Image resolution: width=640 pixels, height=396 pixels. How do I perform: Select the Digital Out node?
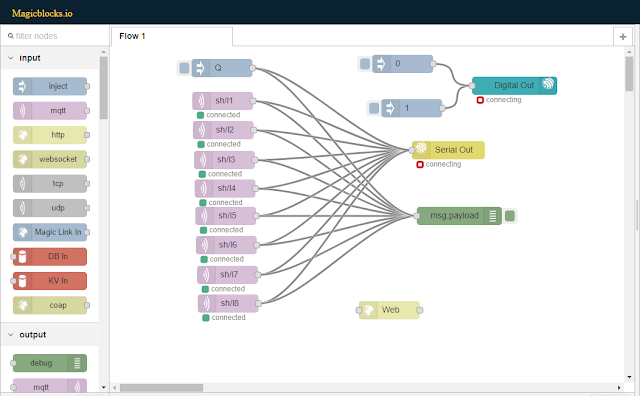[x=514, y=85]
